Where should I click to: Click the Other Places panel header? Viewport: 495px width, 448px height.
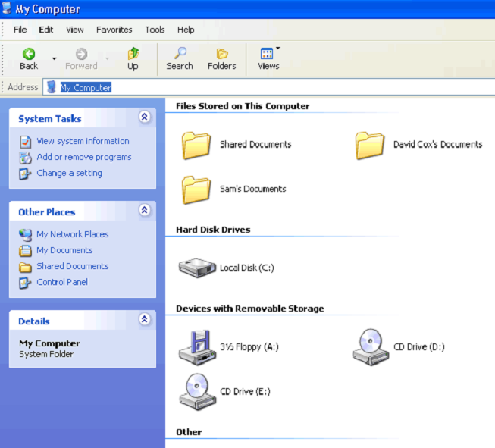pos(83,211)
